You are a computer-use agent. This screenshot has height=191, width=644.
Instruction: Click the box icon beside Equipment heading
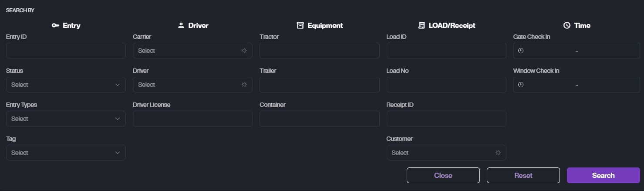pos(300,25)
